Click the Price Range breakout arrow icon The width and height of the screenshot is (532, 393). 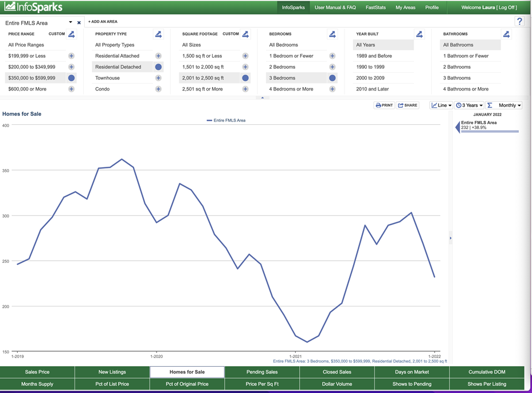[72, 34]
